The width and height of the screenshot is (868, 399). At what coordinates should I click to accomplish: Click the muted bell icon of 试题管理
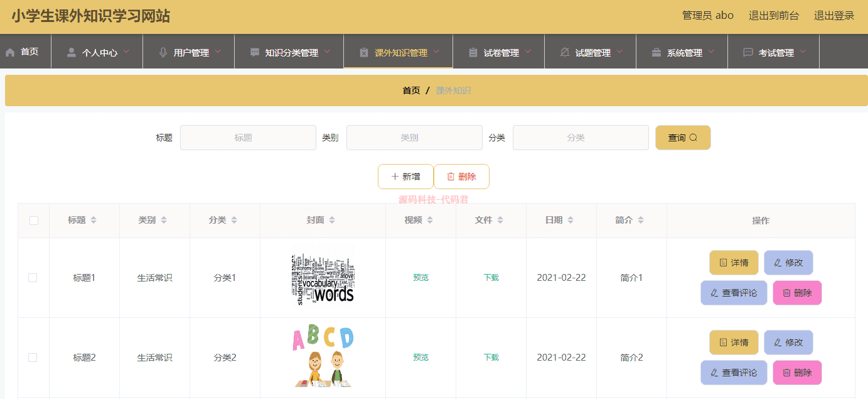pyautogui.click(x=565, y=52)
